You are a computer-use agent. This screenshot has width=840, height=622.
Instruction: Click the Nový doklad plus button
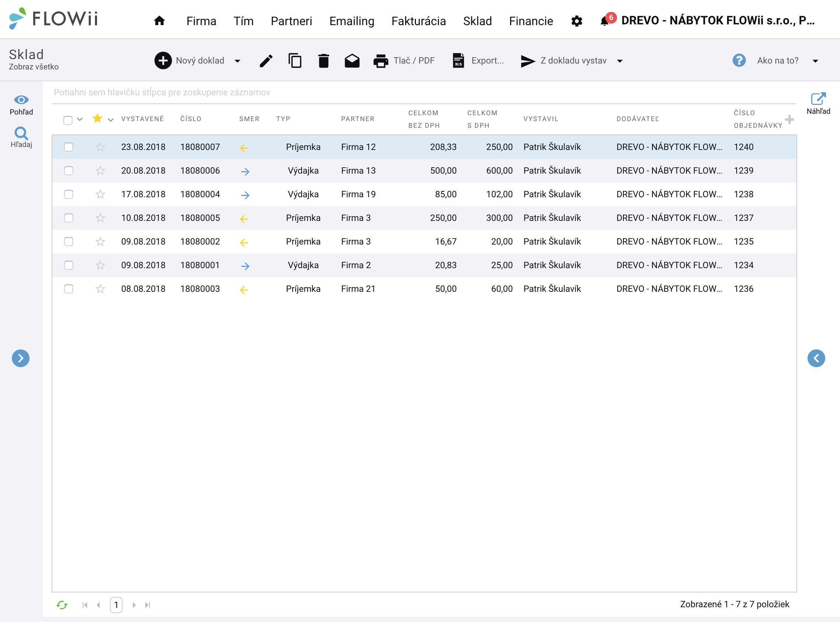(190, 61)
